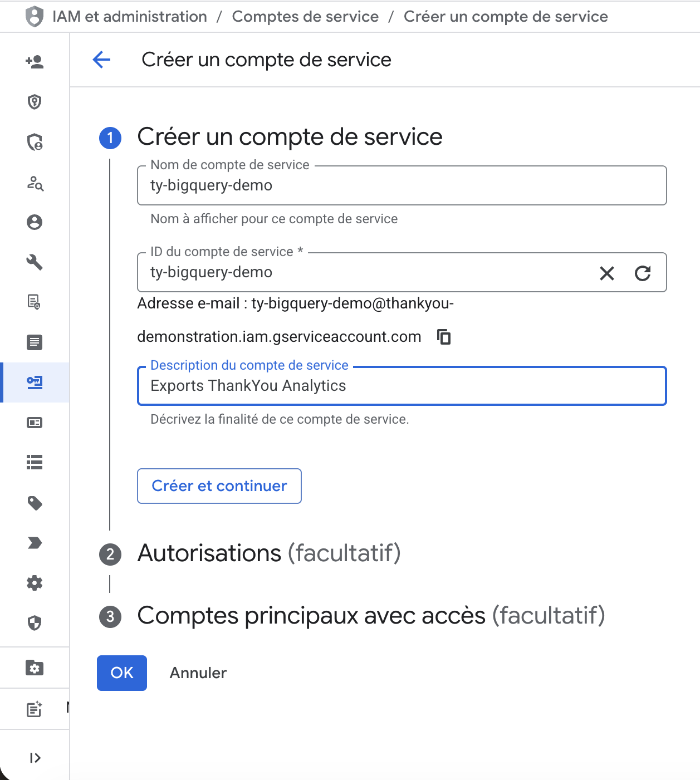The height and width of the screenshot is (780, 700).
Task: Regenerate the service account ID
Action: point(643,273)
